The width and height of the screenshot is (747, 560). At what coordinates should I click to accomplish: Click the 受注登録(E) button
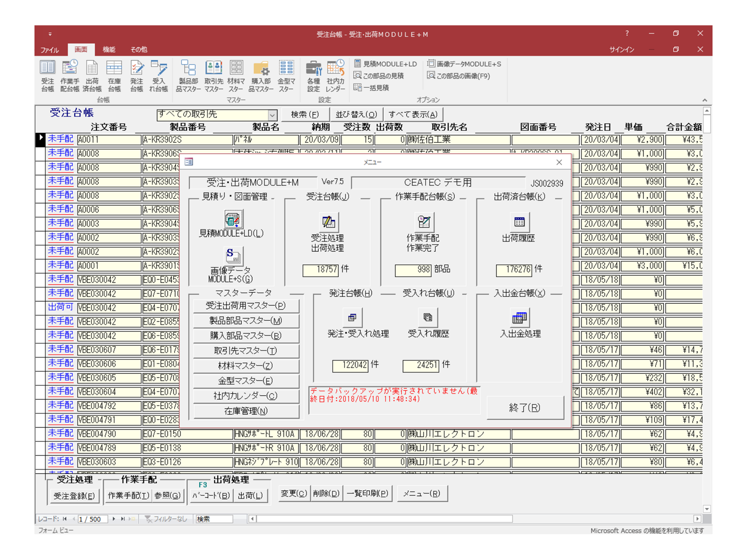[74, 496]
